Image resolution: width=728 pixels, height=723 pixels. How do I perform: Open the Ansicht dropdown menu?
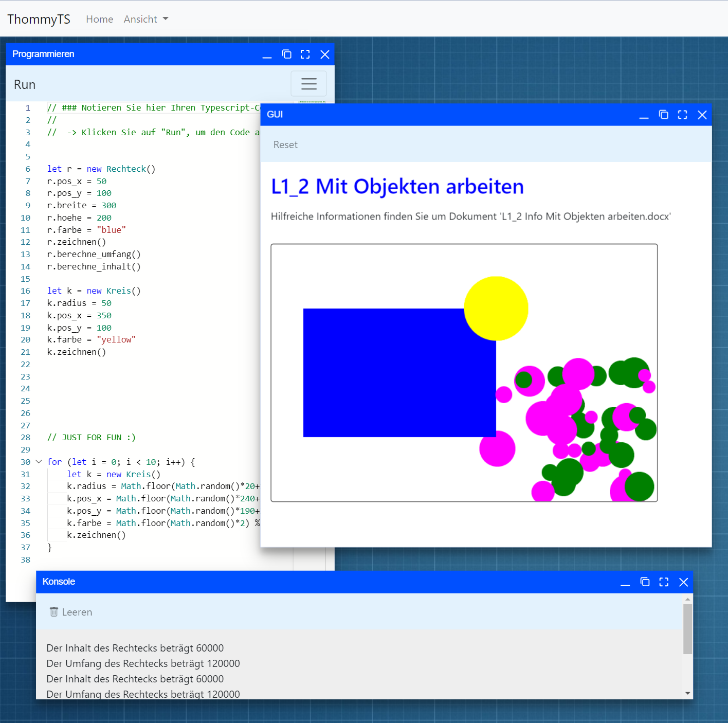(145, 19)
